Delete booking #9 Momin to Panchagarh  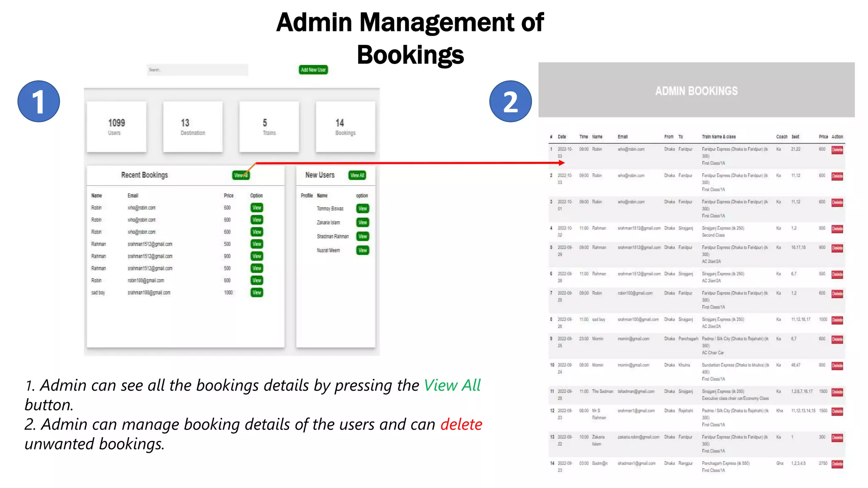pos(837,339)
